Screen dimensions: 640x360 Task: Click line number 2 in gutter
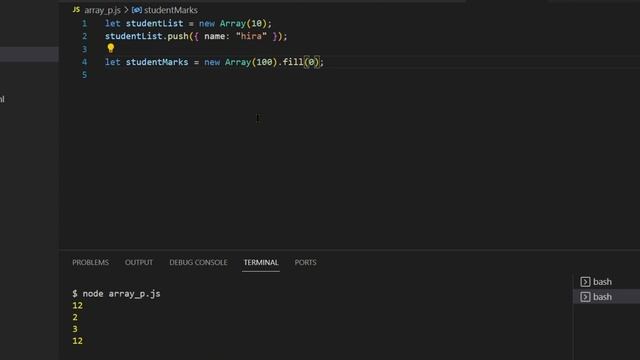coord(84,36)
